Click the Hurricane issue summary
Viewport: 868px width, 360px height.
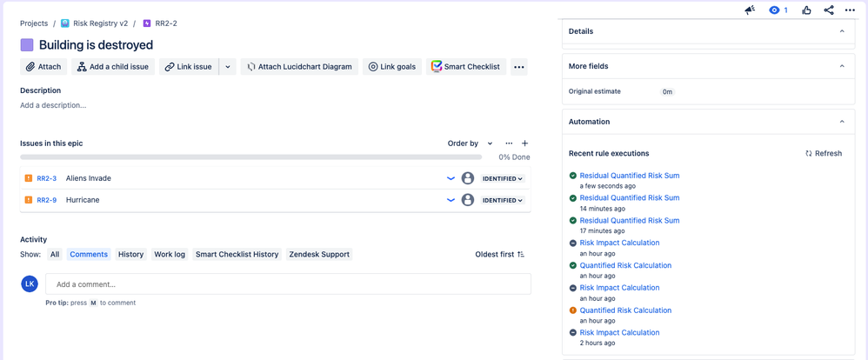[x=83, y=200]
